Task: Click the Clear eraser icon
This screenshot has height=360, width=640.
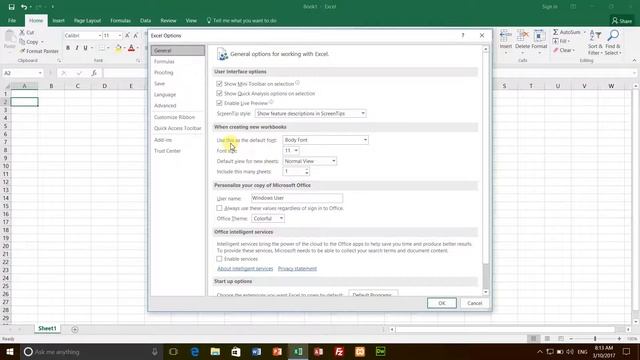Action: click(556, 50)
